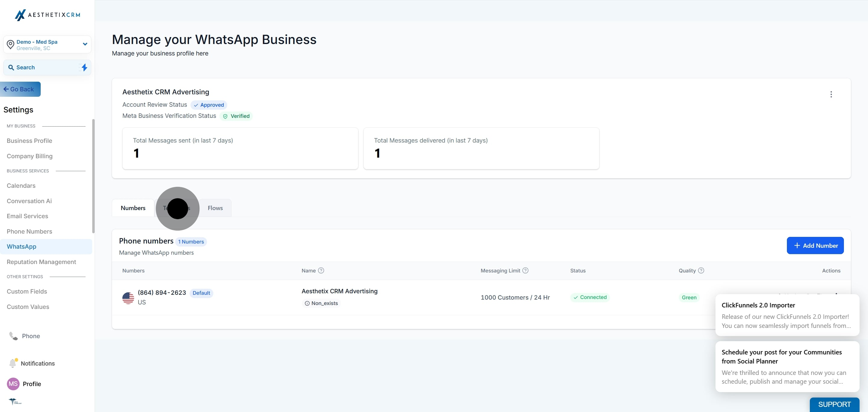Click the Quality column help icon
The height and width of the screenshot is (412, 868).
tap(701, 271)
